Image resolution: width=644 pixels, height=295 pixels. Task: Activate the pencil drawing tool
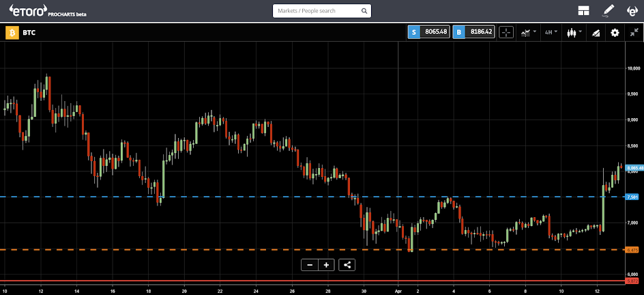[x=609, y=11]
